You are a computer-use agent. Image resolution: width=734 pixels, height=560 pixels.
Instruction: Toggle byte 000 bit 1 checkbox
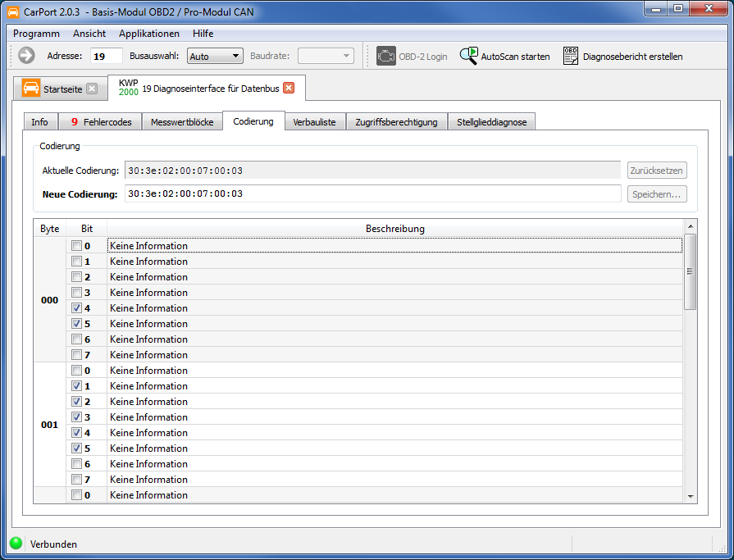point(77,261)
